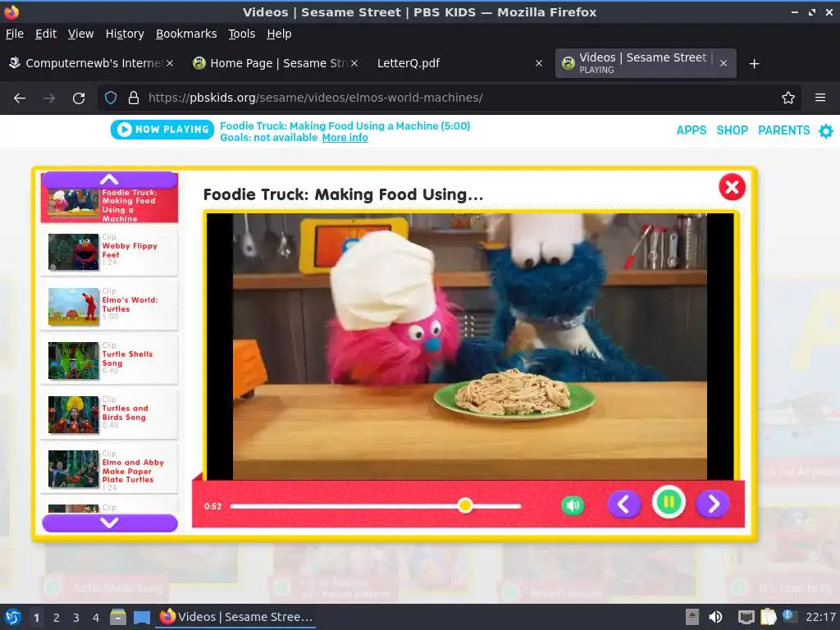
Task: Switch to workspace 1
Action: pos(36,618)
